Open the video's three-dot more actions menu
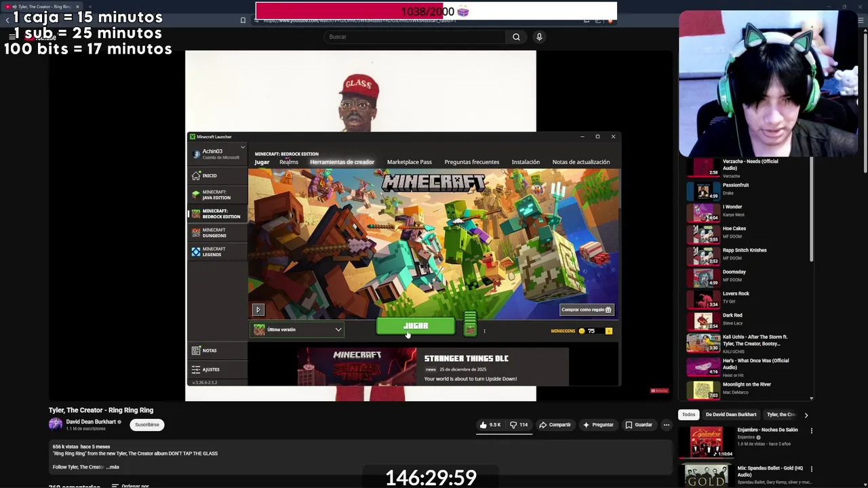The height and width of the screenshot is (488, 868). [x=666, y=425]
